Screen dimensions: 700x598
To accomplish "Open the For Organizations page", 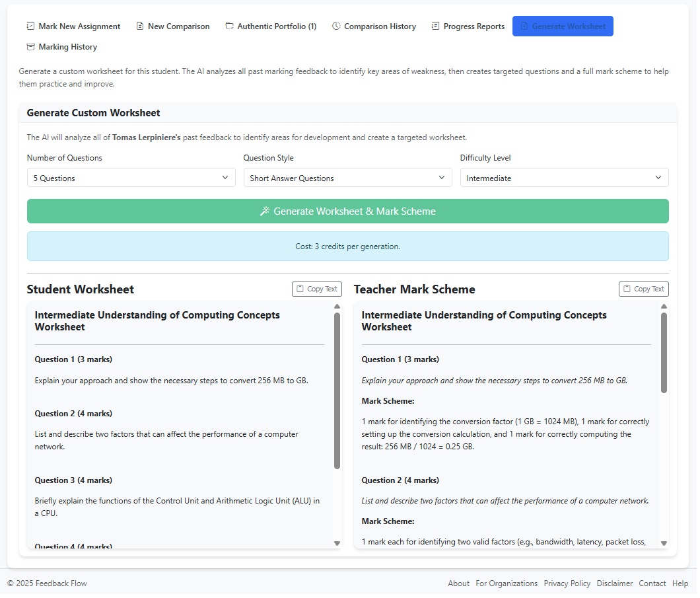I will click(x=507, y=583).
